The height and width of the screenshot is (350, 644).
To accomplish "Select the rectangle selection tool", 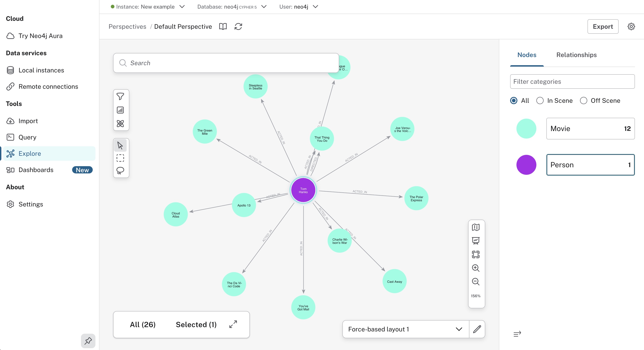I will [x=120, y=158].
